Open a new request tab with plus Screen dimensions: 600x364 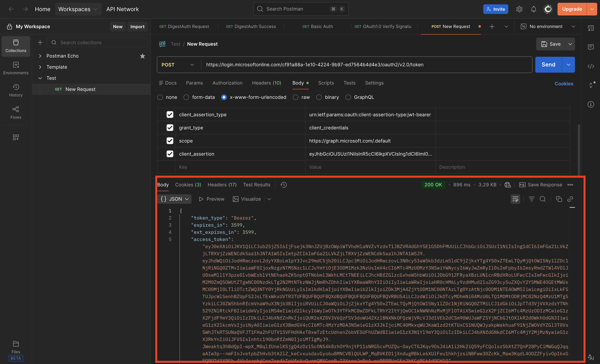pos(492,27)
